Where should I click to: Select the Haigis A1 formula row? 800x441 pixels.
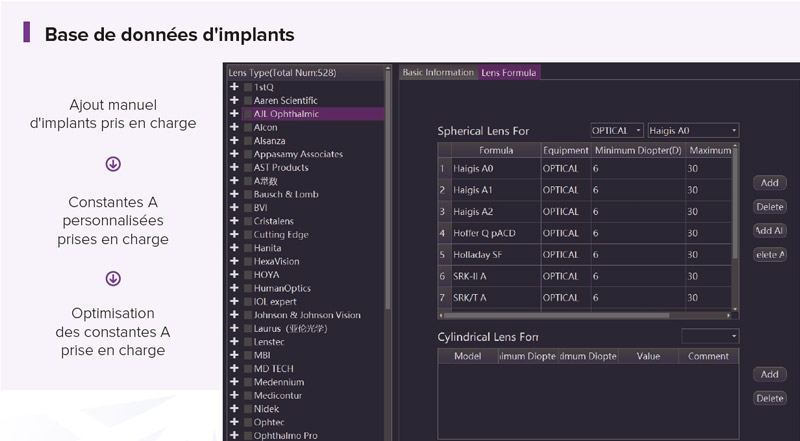point(585,190)
